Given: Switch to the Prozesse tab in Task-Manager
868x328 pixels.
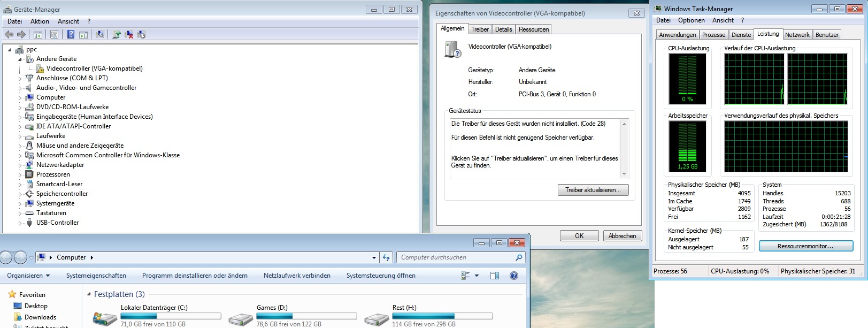Looking at the screenshot, I should 713,35.
